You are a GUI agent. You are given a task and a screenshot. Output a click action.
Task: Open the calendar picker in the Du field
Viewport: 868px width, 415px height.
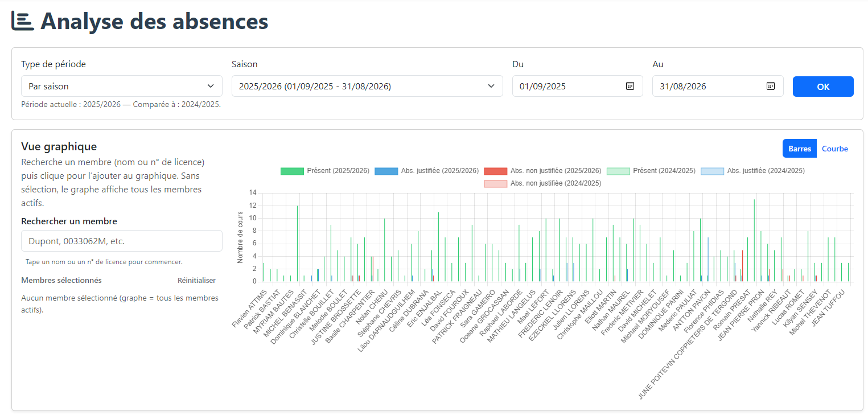[x=630, y=86]
